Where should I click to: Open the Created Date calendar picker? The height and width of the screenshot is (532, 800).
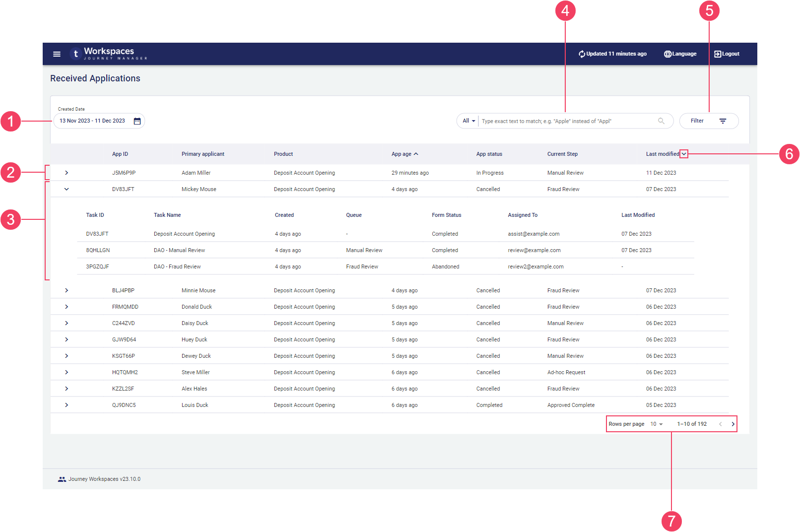point(137,121)
